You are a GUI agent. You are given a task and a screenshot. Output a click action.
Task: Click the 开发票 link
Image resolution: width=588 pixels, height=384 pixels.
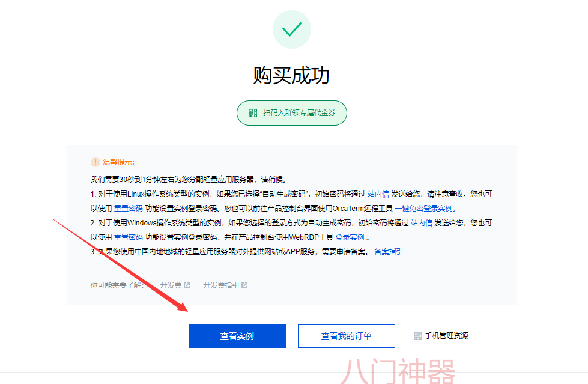click(171, 285)
